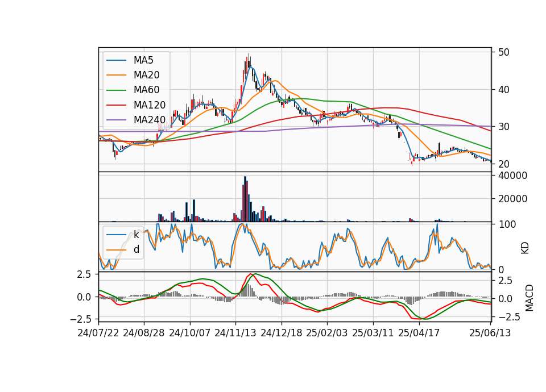Image resolution: width=546 pixels, height=392 pixels.
Task: Click the MA240 legend label
Action: 150,120
